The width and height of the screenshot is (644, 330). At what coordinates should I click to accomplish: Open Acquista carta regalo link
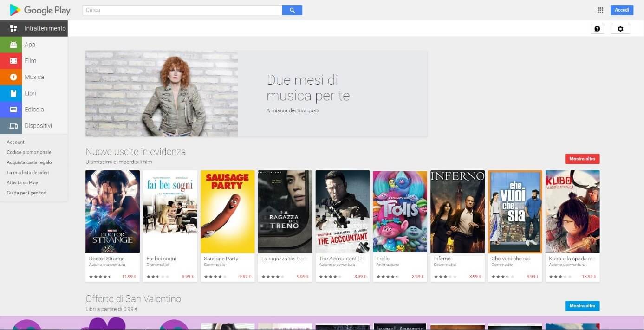(29, 162)
